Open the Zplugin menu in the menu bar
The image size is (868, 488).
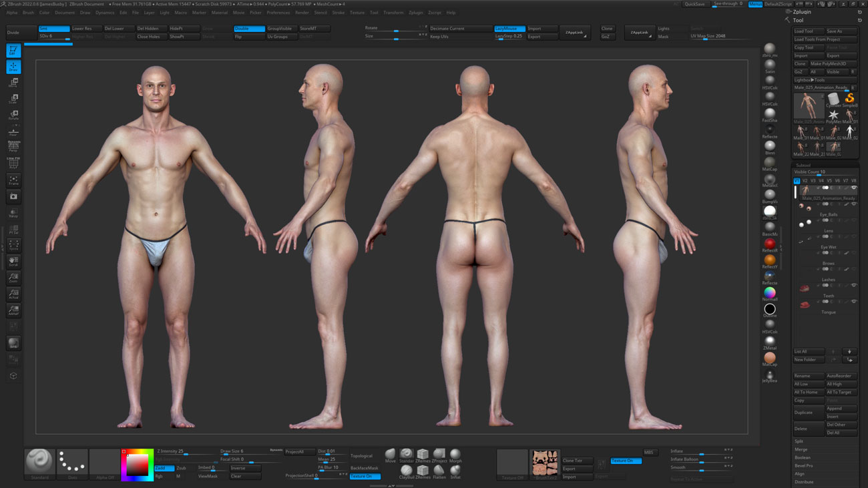[415, 12]
